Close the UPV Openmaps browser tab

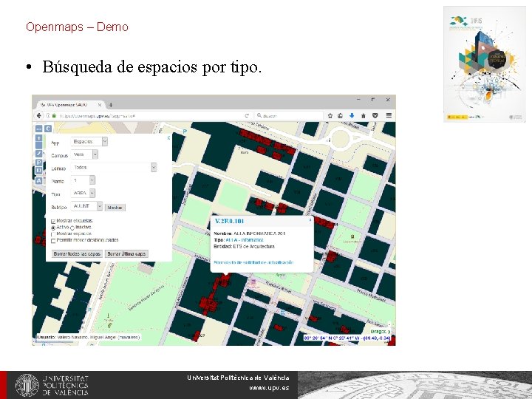(100, 105)
